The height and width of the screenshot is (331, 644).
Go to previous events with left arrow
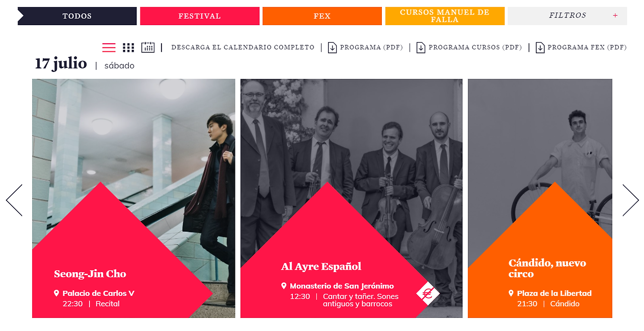pyautogui.click(x=14, y=200)
